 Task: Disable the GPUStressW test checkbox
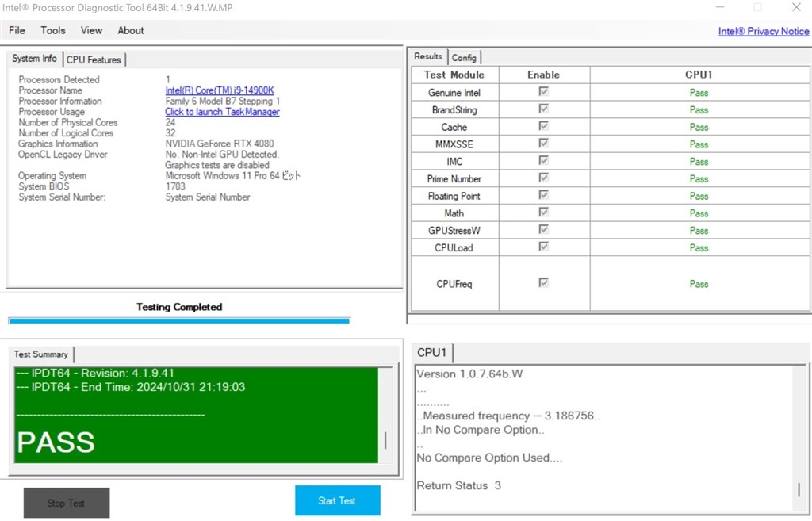click(x=544, y=230)
